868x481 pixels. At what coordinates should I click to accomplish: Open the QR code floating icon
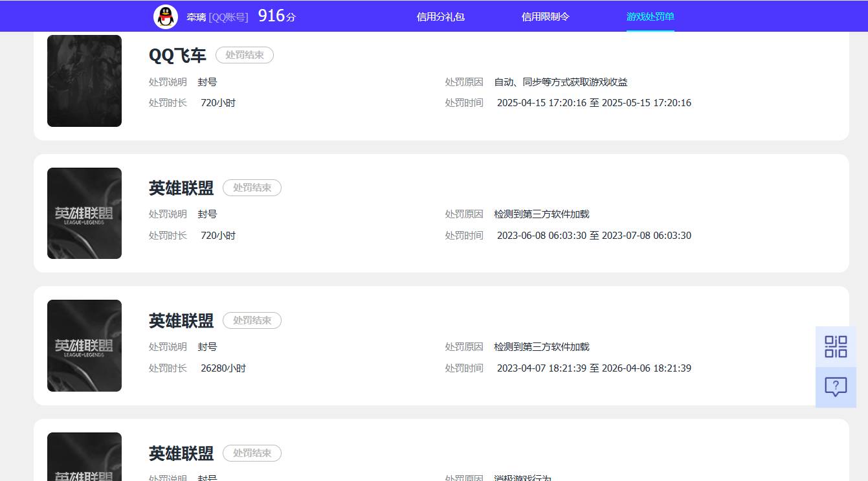(x=836, y=346)
